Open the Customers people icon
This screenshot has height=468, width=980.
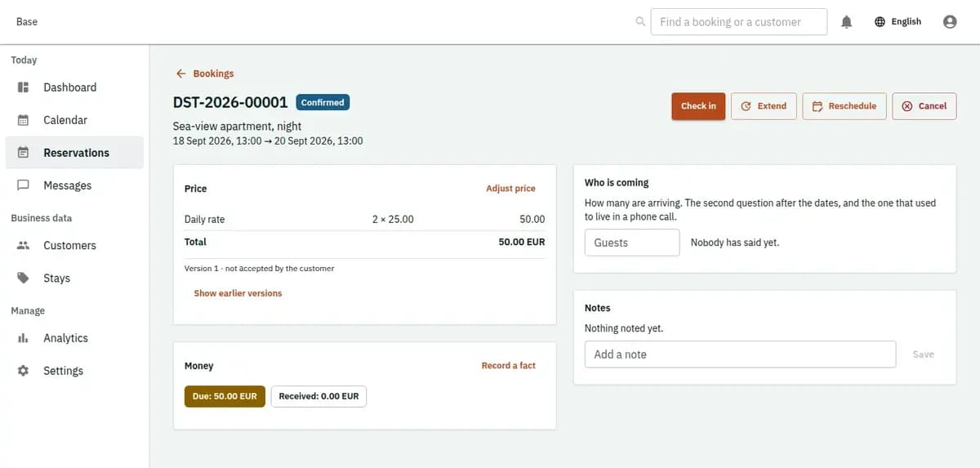pos(24,245)
